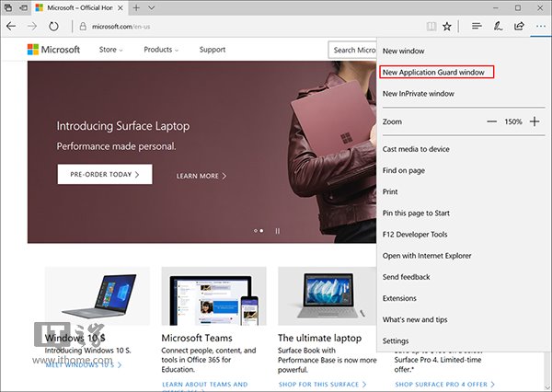
Task: Open the tab preview chevron
Action: [152, 7]
